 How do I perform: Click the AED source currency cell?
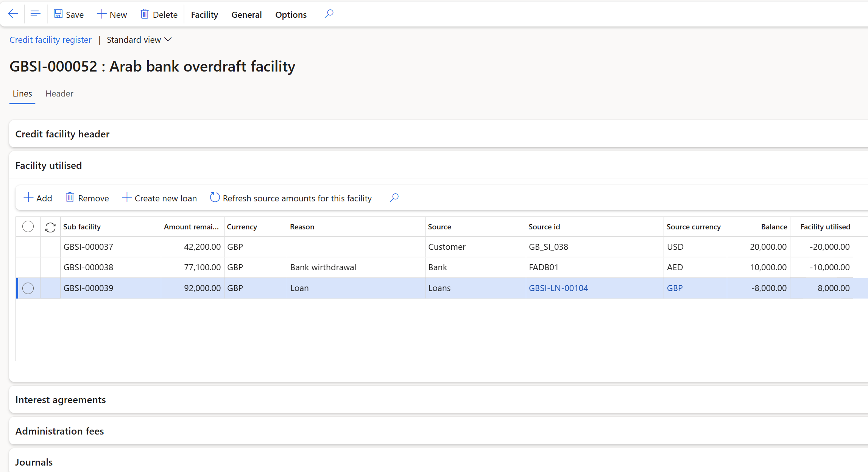(x=695, y=267)
